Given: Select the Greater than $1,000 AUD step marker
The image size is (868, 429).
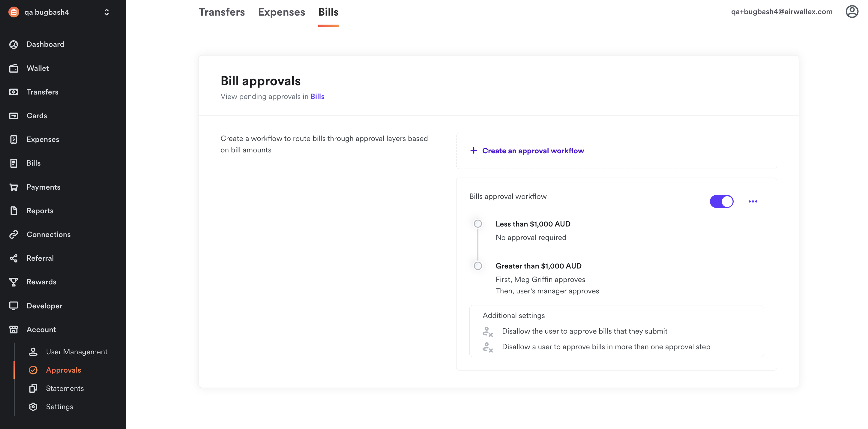Looking at the screenshot, I should point(478,266).
